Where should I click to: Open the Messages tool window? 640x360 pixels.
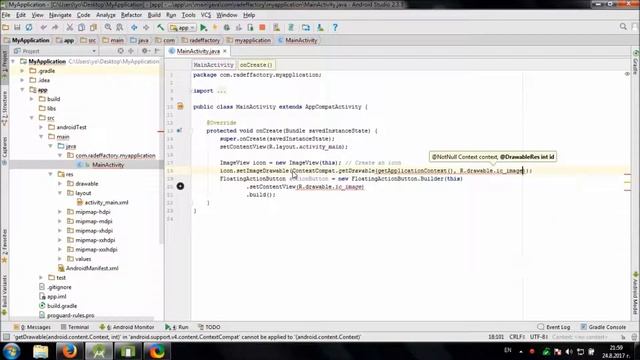(x=32, y=327)
